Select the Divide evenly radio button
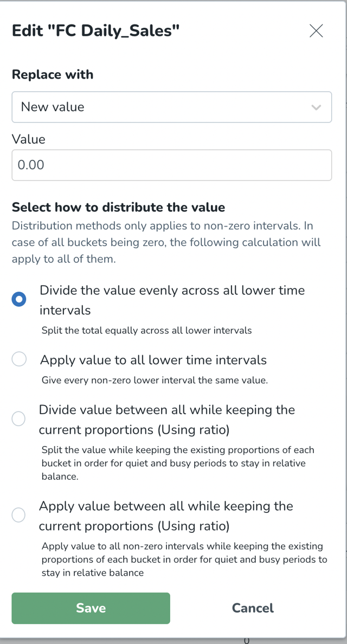The height and width of the screenshot is (644, 347). [19, 299]
